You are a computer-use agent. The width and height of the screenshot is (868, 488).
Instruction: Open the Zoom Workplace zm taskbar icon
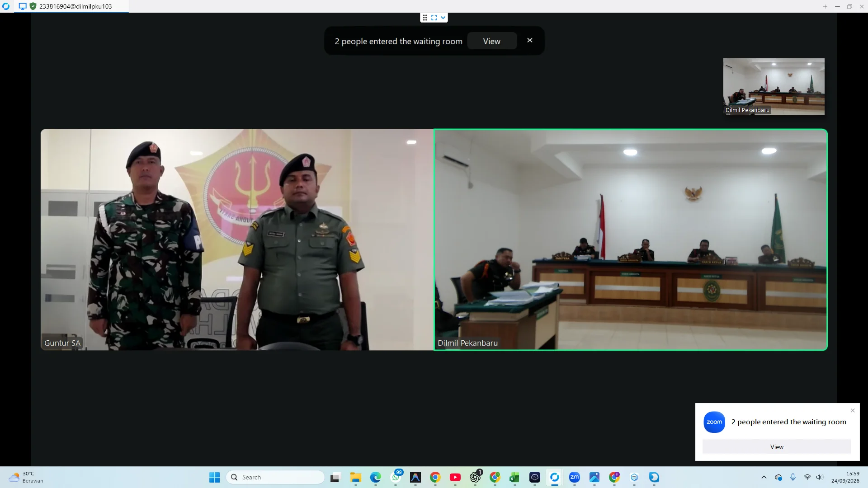click(x=575, y=477)
